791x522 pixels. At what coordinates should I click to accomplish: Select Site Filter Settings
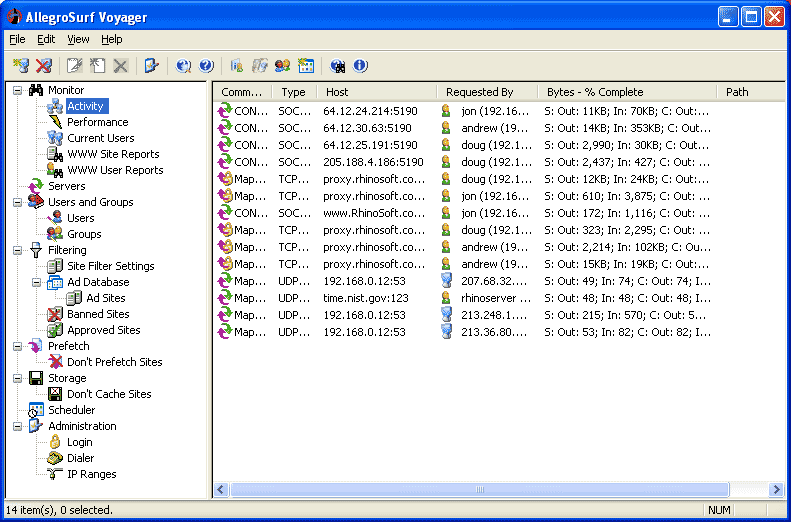point(110,266)
